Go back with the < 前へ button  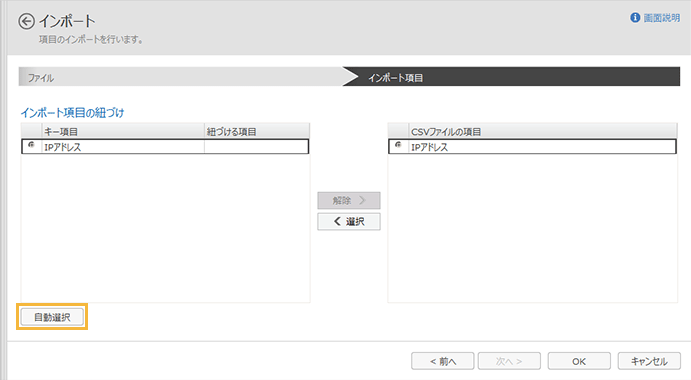pyautogui.click(x=442, y=361)
